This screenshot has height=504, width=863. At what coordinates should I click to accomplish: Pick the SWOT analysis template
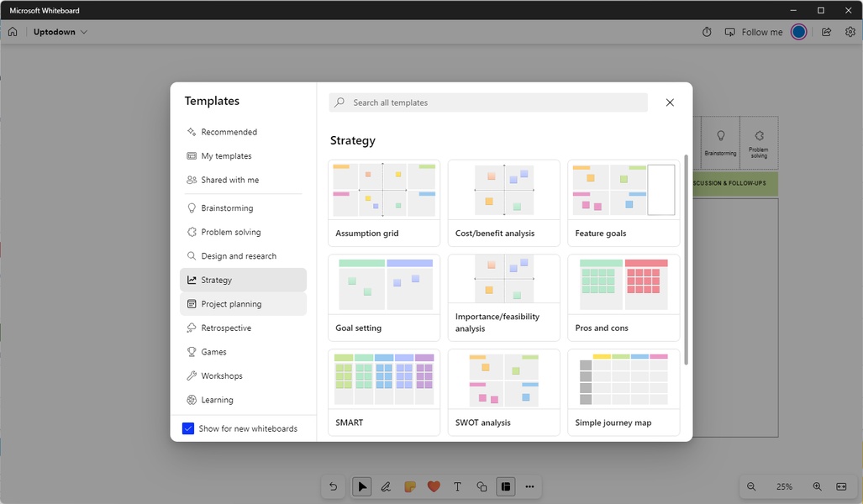pos(503,392)
